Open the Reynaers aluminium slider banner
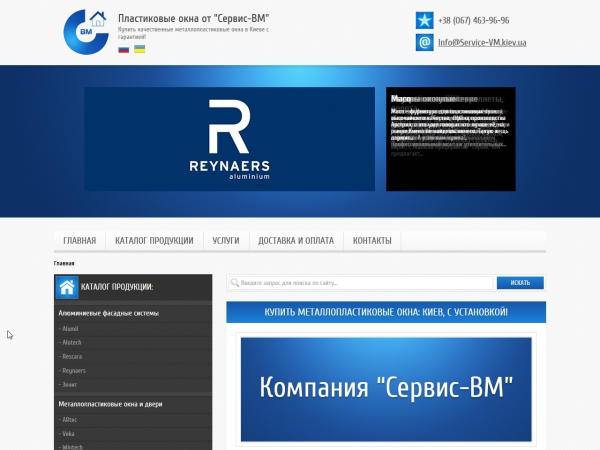This screenshot has width=600, height=450. [230, 139]
